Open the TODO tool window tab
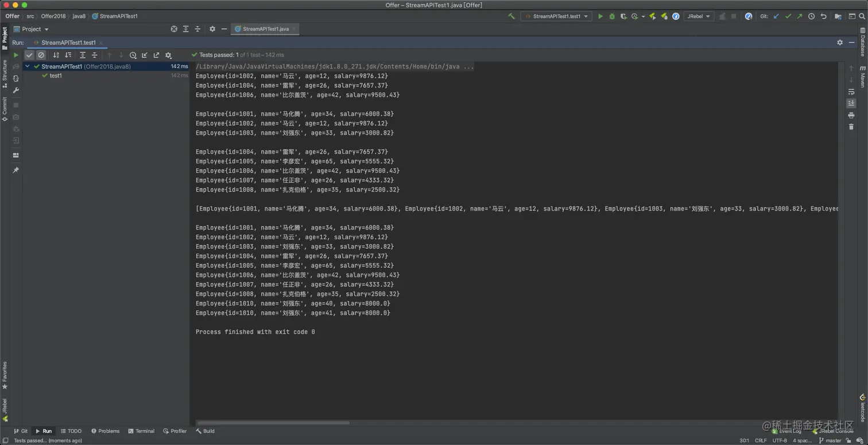Image resolution: width=868 pixels, height=445 pixels. (71, 431)
